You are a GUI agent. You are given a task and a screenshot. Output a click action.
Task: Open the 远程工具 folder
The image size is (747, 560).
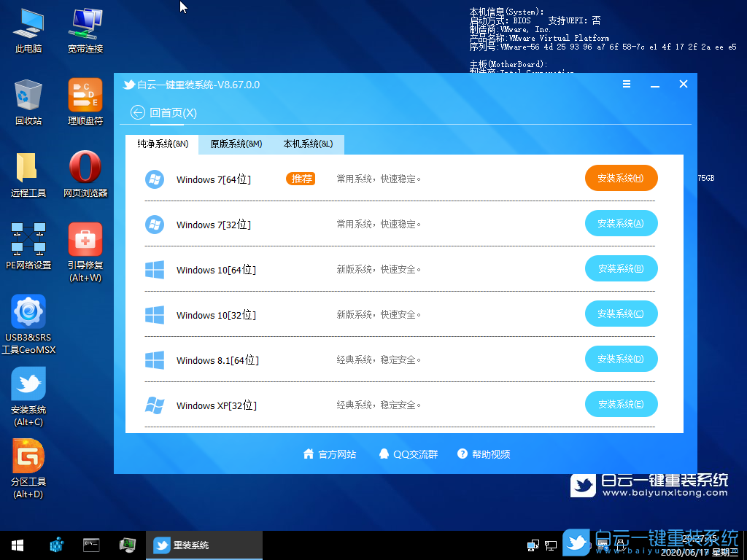click(x=28, y=169)
